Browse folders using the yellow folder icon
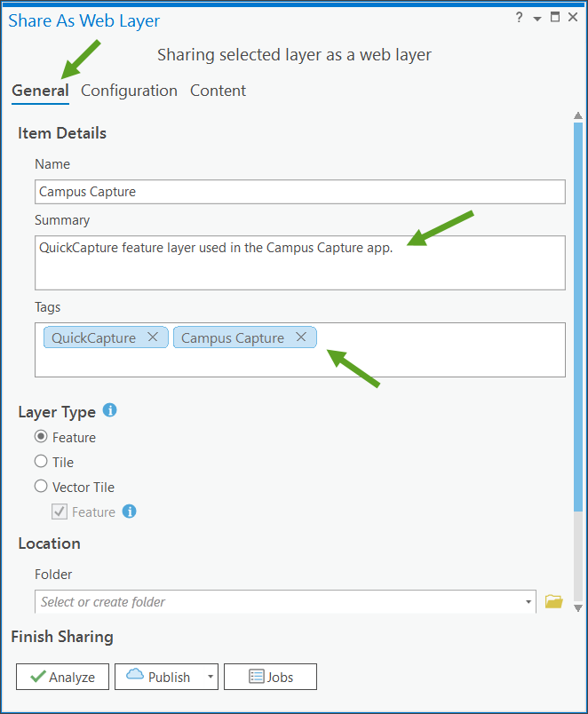 [554, 601]
